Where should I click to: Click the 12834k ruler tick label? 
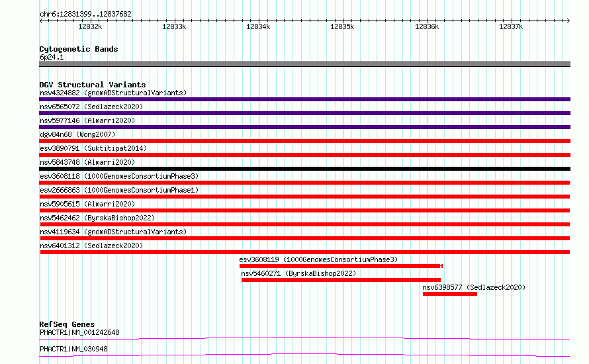coord(258,26)
